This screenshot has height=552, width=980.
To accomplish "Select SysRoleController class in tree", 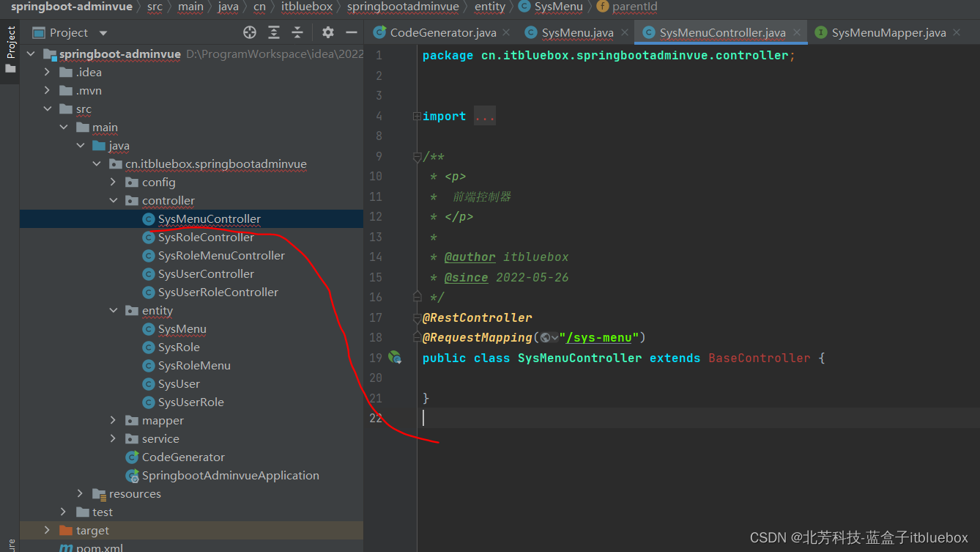I will click(206, 237).
